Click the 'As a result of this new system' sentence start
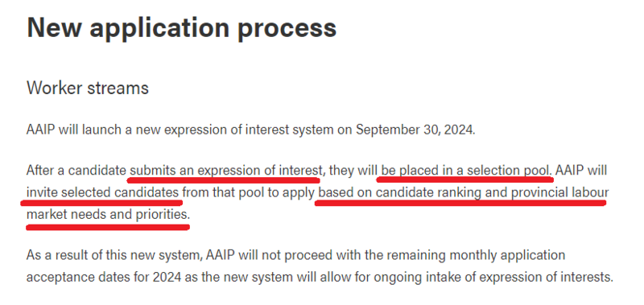 [x=114, y=255]
